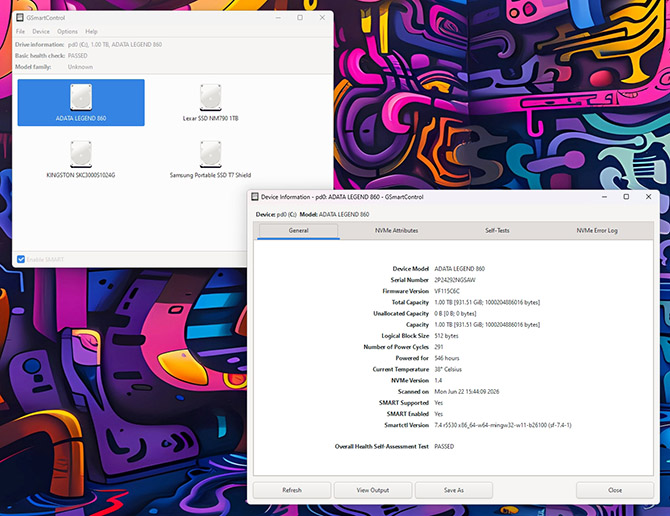This screenshot has width=670, height=516.
Task: Click the Close button in Device Information
Action: pyautogui.click(x=615, y=490)
